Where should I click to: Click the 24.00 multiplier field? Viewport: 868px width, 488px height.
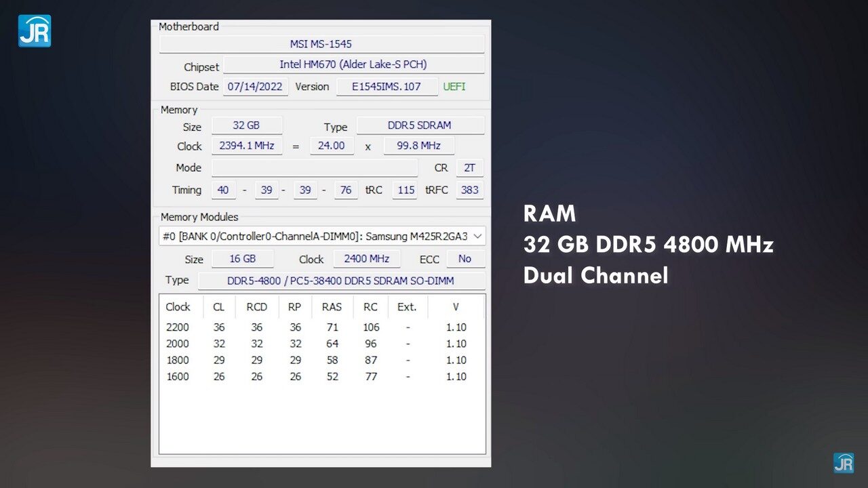click(x=332, y=145)
